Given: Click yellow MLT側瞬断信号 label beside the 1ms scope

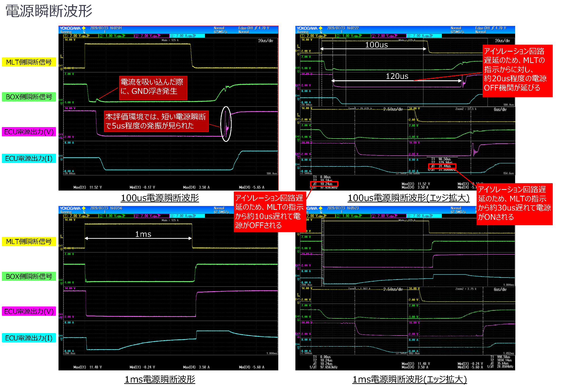Looking at the screenshot, I should point(29,241).
